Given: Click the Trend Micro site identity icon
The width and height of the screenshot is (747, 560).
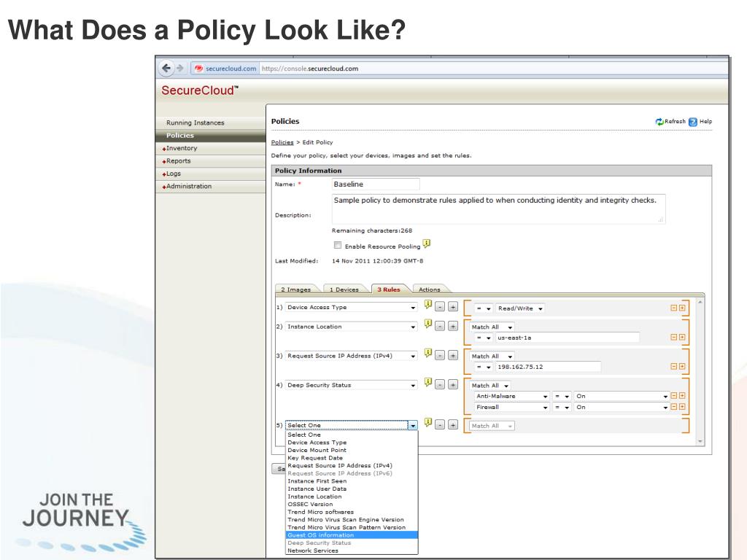Looking at the screenshot, I should (198, 69).
